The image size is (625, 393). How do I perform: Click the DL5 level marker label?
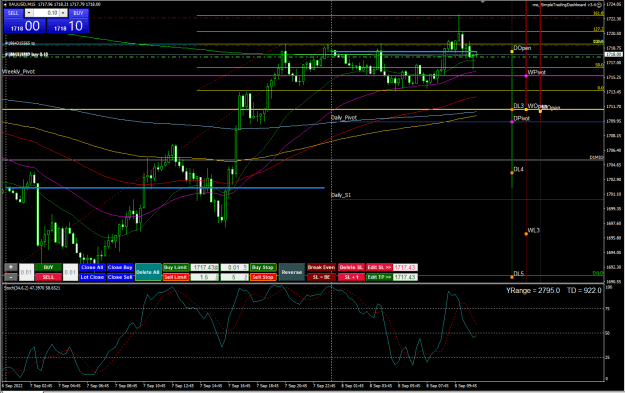pyautogui.click(x=519, y=273)
